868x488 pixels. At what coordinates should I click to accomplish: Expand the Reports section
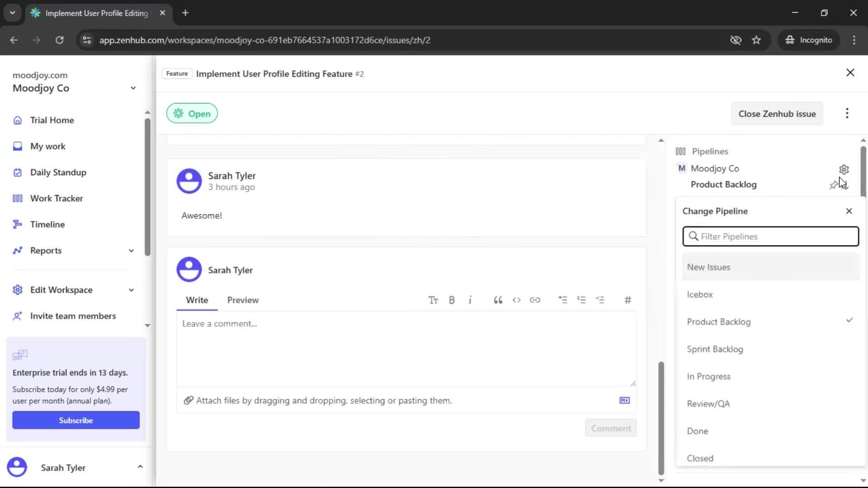(x=131, y=250)
